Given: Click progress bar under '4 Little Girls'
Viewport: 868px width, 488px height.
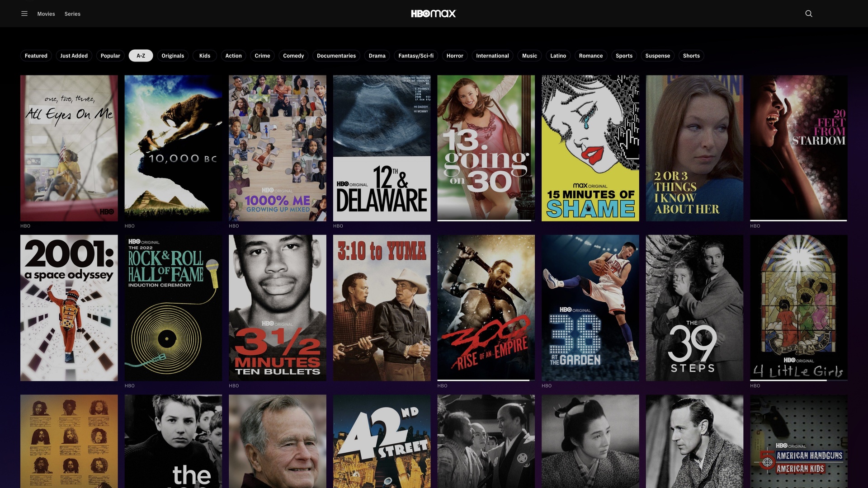Looking at the screenshot, I should [799, 380].
